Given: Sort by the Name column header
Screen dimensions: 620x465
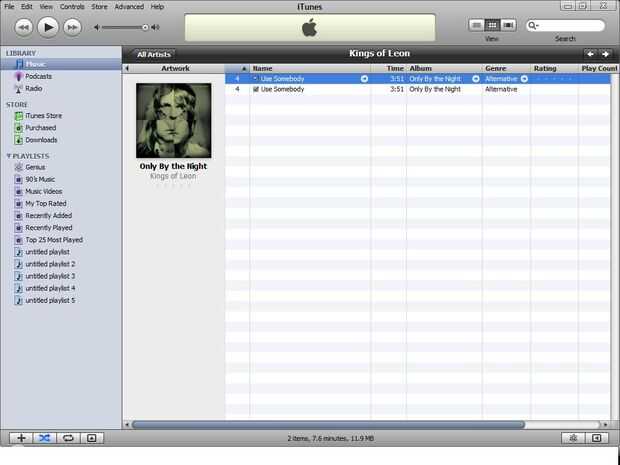Looking at the screenshot, I should click(x=310, y=68).
